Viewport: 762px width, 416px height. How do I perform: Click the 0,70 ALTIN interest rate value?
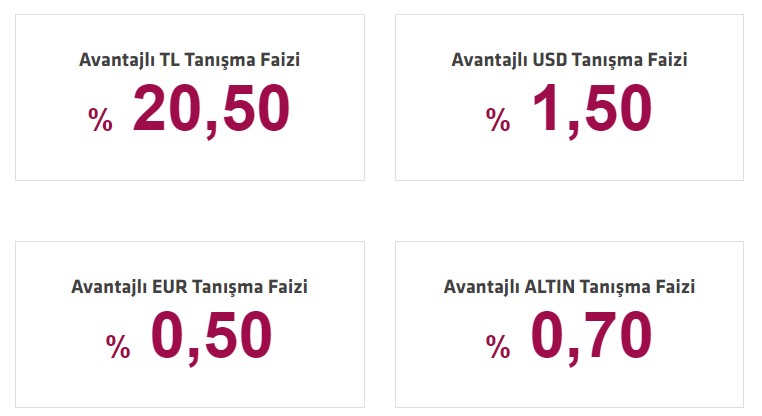(x=591, y=336)
